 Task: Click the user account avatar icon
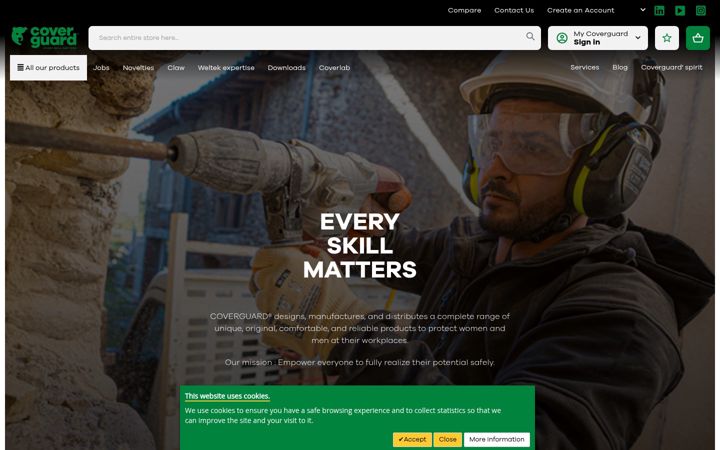click(562, 38)
